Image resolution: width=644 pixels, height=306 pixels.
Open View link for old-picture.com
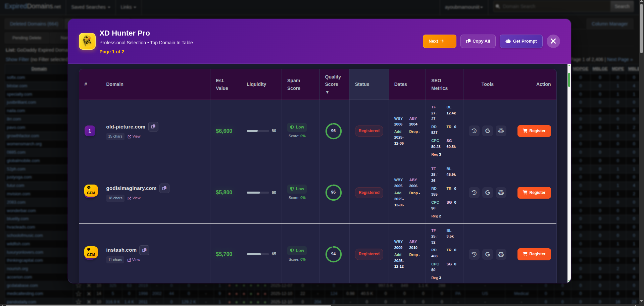coord(134,137)
